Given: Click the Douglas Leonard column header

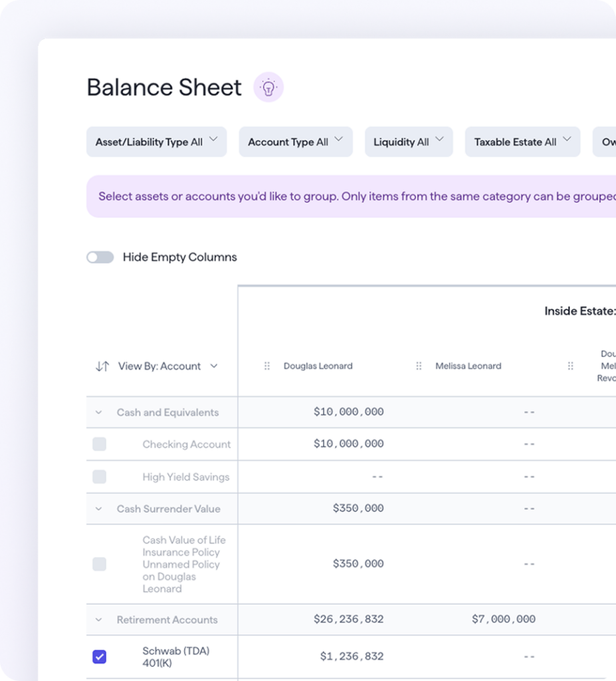Looking at the screenshot, I should [318, 366].
